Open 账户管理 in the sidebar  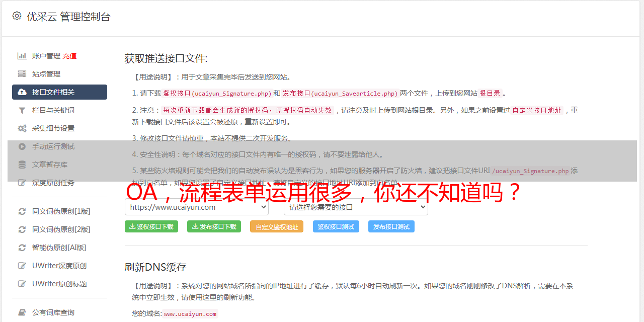point(46,56)
